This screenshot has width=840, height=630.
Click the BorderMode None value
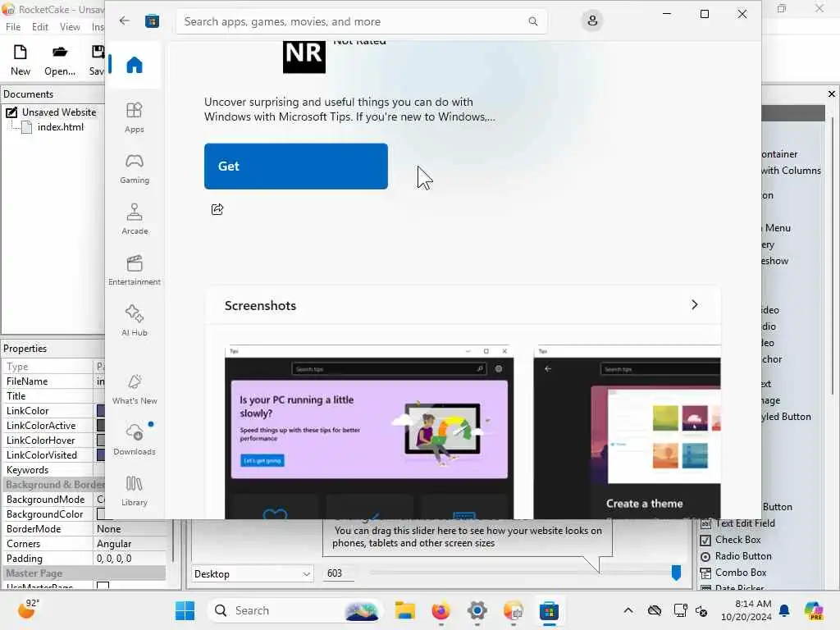tap(109, 529)
